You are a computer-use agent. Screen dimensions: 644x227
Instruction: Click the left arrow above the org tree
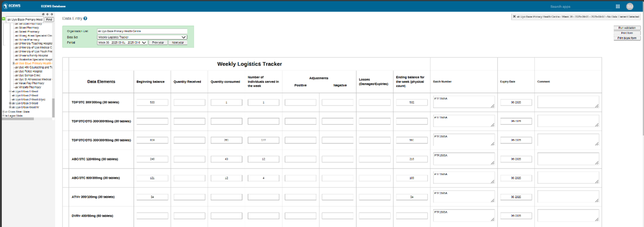point(47,14)
